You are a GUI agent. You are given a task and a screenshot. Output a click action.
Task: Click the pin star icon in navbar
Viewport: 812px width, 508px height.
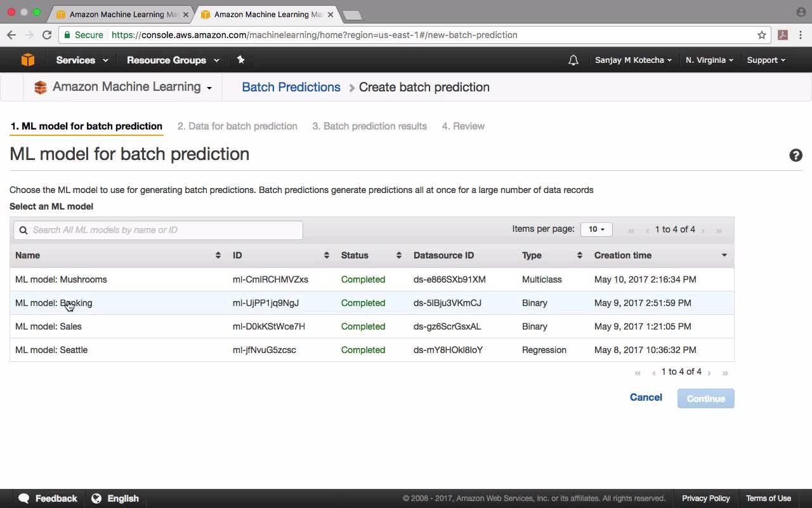[x=240, y=60]
